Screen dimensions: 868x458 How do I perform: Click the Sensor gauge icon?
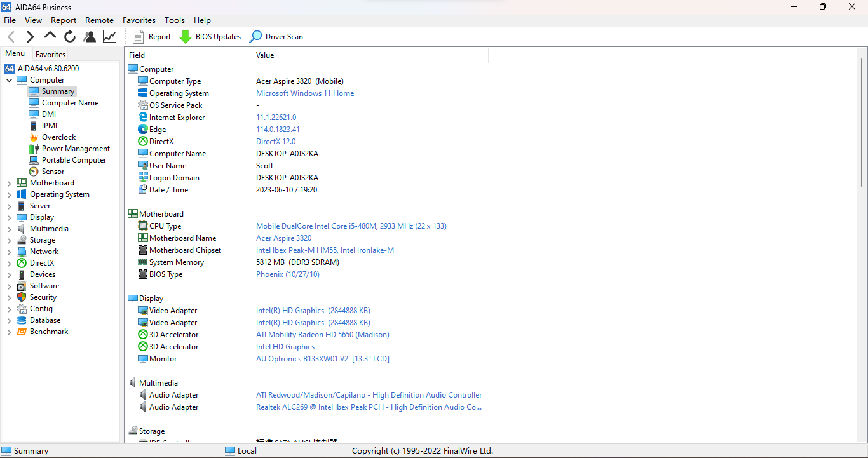click(x=34, y=172)
